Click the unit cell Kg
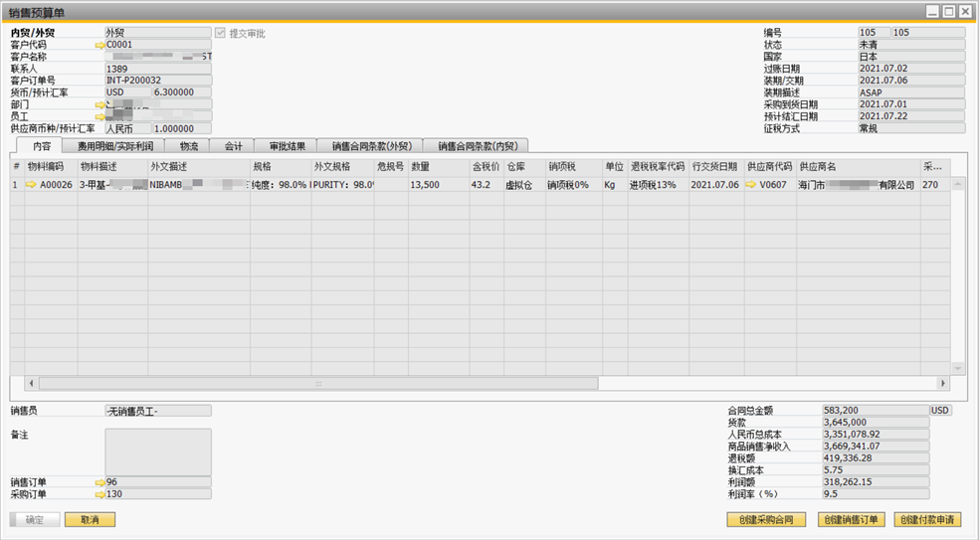Viewport: 980px width, 540px height. click(615, 184)
